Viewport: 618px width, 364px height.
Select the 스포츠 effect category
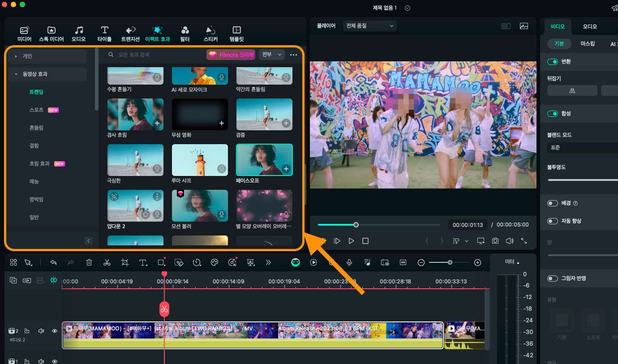pyautogui.click(x=36, y=110)
